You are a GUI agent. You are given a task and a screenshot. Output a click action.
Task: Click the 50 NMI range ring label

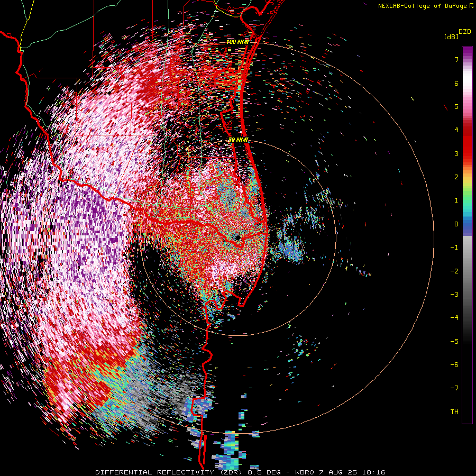point(239,140)
